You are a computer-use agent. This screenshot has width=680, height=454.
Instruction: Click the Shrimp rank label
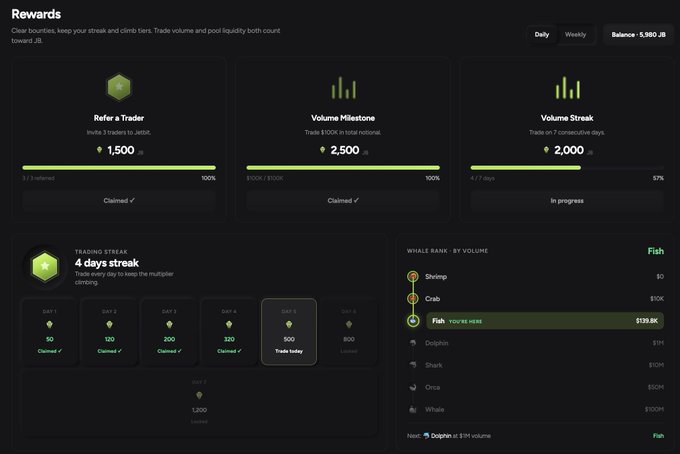436,277
